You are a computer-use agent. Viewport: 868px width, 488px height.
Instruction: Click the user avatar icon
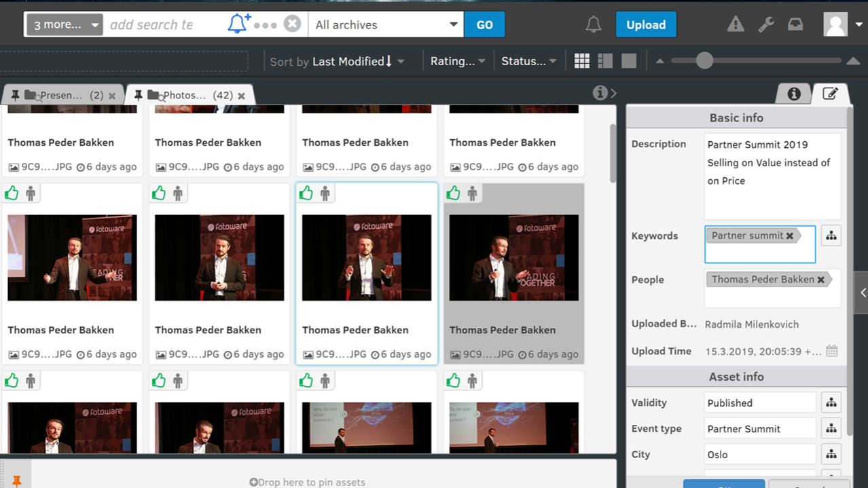[835, 24]
